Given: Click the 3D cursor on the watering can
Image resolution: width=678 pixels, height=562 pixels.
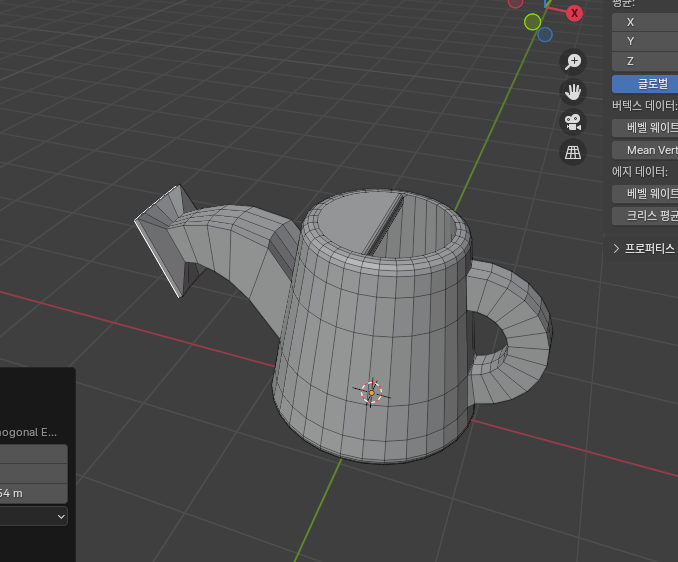Looking at the screenshot, I should coord(371,393).
